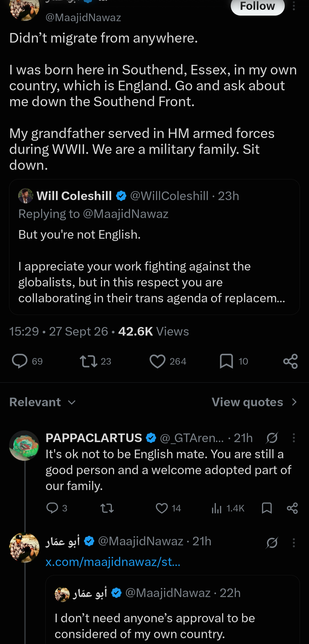Open the Relevant sort dropdown

pos(42,402)
